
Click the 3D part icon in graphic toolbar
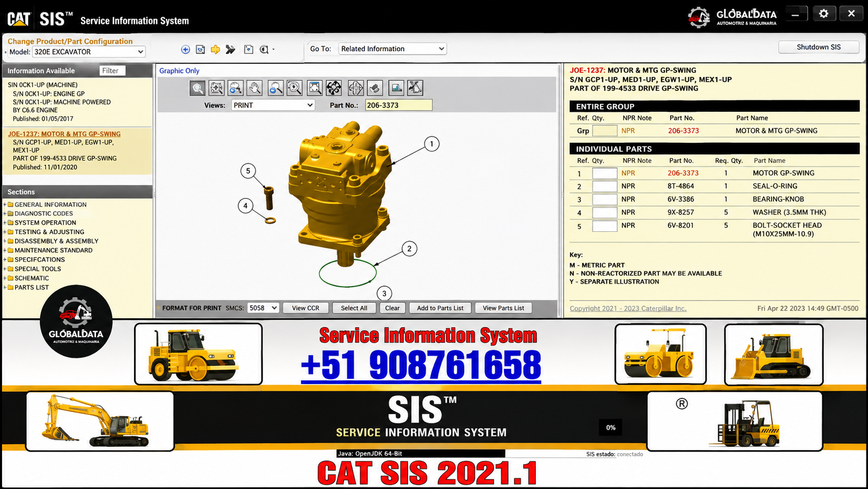375,88
